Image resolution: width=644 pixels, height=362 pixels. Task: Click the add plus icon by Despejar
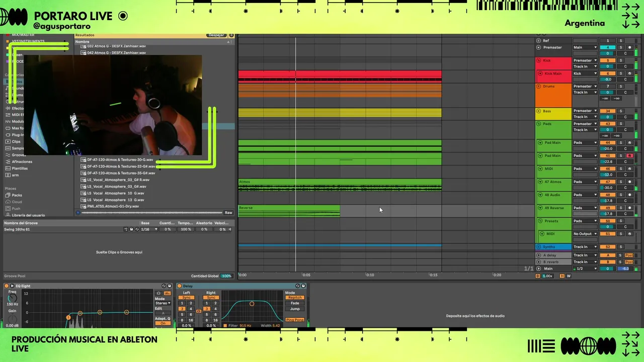tap(231, 35)
